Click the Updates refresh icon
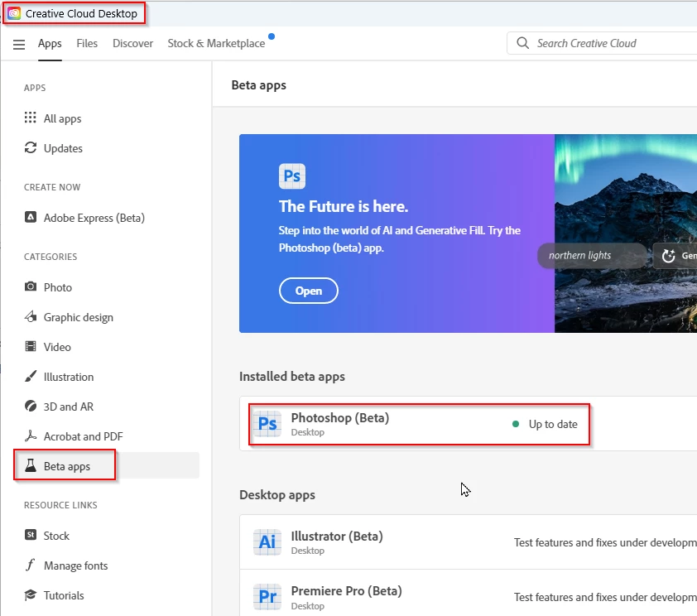The image size is (697, 616). click(31, 147)
